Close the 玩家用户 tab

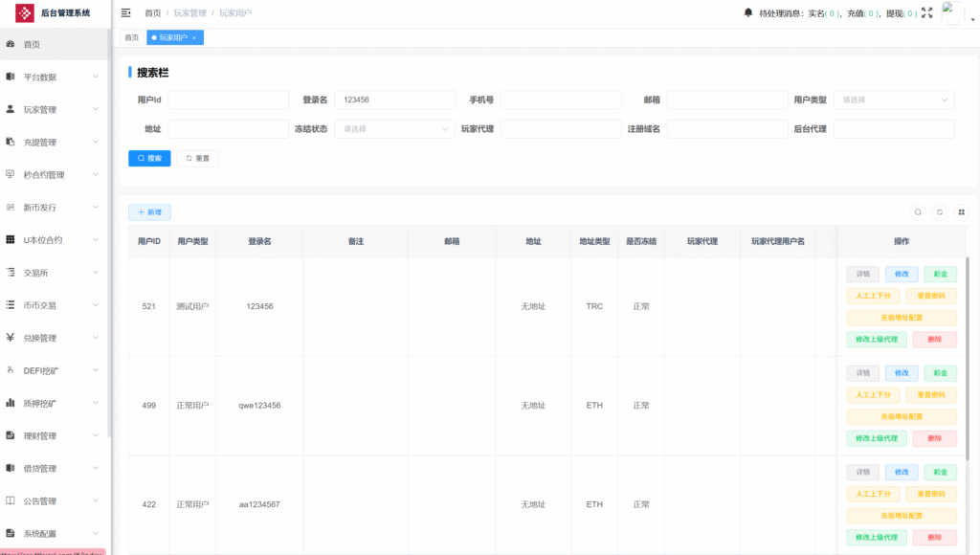tap(194, 37)
